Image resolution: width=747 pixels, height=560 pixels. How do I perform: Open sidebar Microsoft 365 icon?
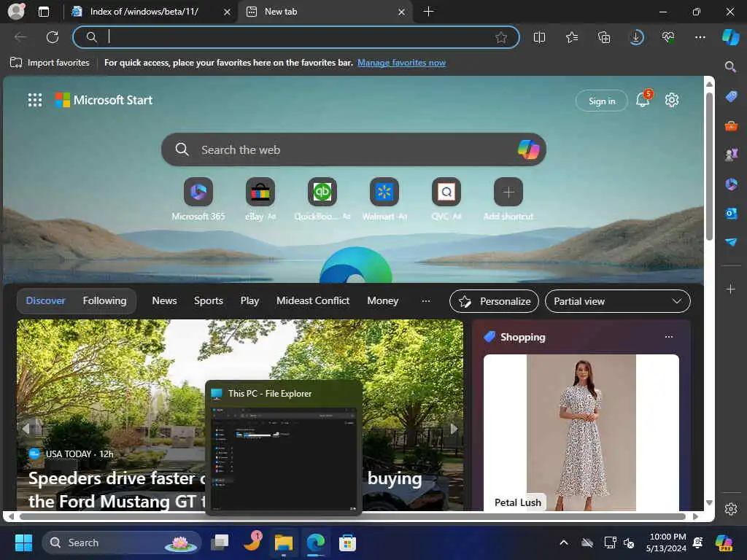(x=731, y=184)
